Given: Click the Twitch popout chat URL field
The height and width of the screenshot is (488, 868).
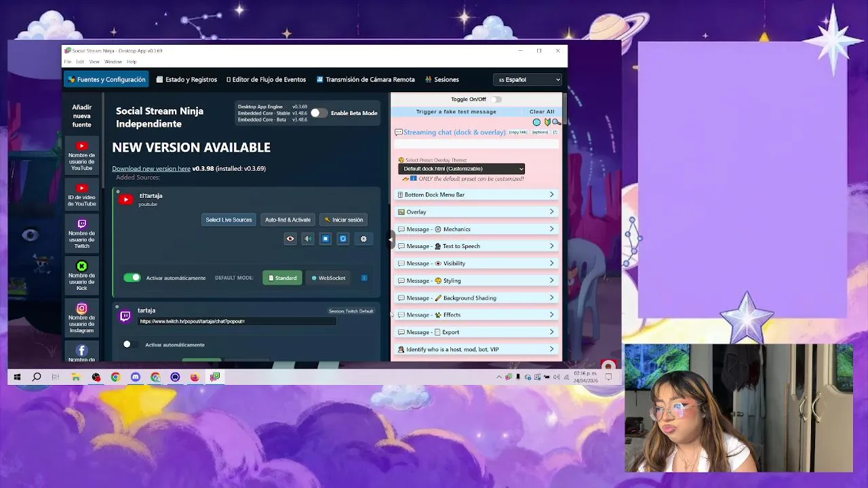Looking at the screenshot, I should click(237, 321).
